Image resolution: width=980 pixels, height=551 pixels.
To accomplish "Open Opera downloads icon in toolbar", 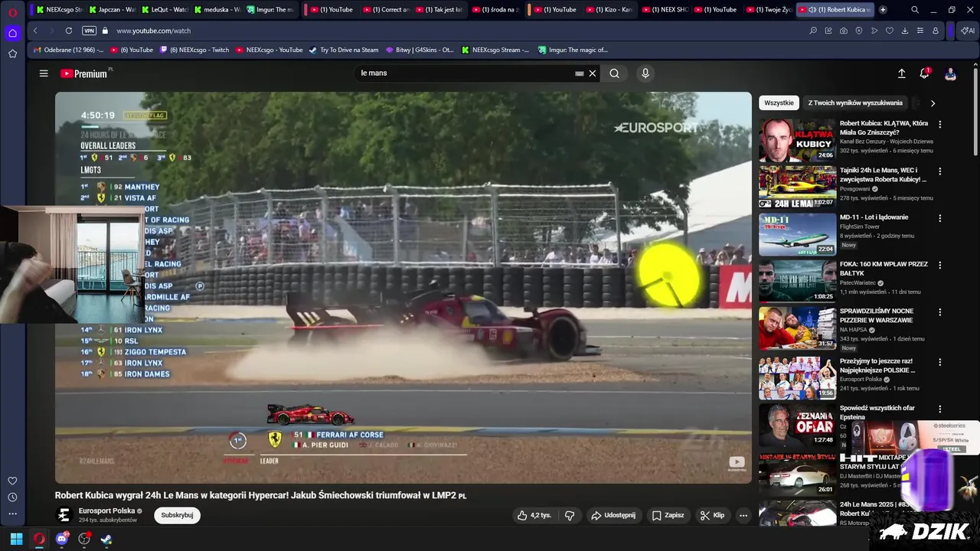I will [x=905, y=31].
